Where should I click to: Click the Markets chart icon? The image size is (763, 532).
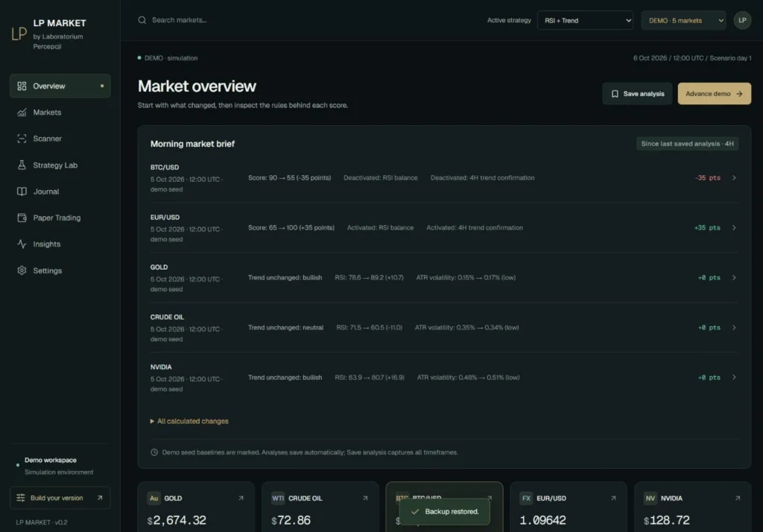click(22, 113)
